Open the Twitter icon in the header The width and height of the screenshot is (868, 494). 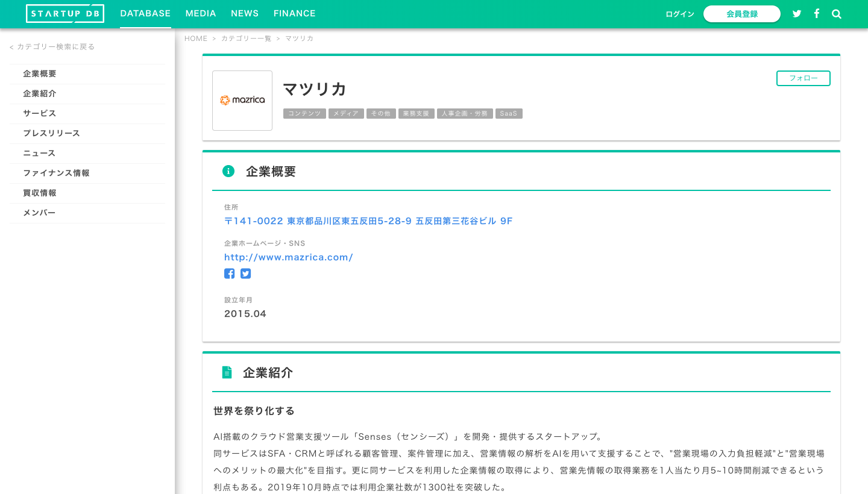(797, 14)
